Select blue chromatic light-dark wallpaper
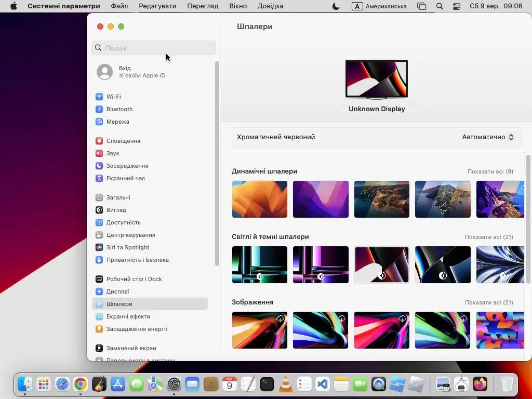Screen dimensions: 532x399 443,264
